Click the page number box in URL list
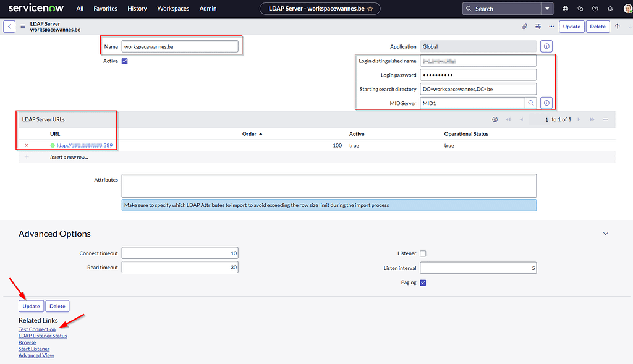Screen dimensions: 633x364 pyautogui.click(x=540, y=119)
